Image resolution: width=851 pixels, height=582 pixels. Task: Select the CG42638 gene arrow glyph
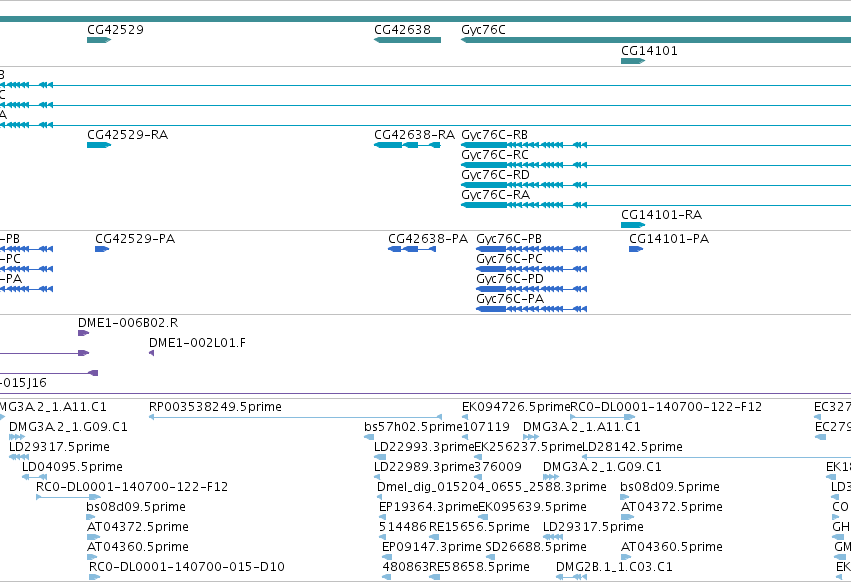[408, 40]
